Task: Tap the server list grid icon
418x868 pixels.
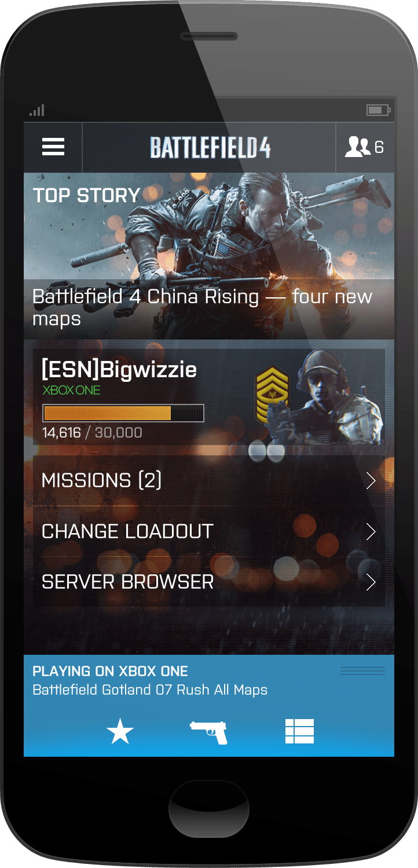Action: (299, 731)
